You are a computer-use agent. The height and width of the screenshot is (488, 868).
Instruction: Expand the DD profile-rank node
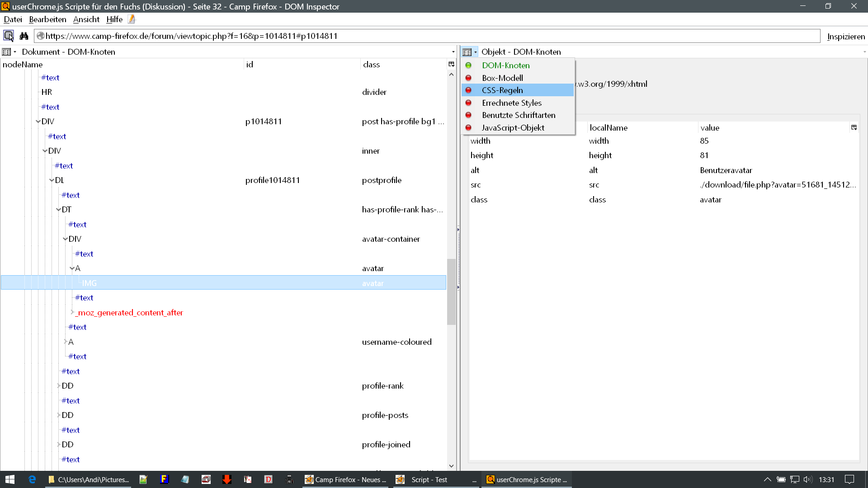pyautogui.click(x=59, y=386)
